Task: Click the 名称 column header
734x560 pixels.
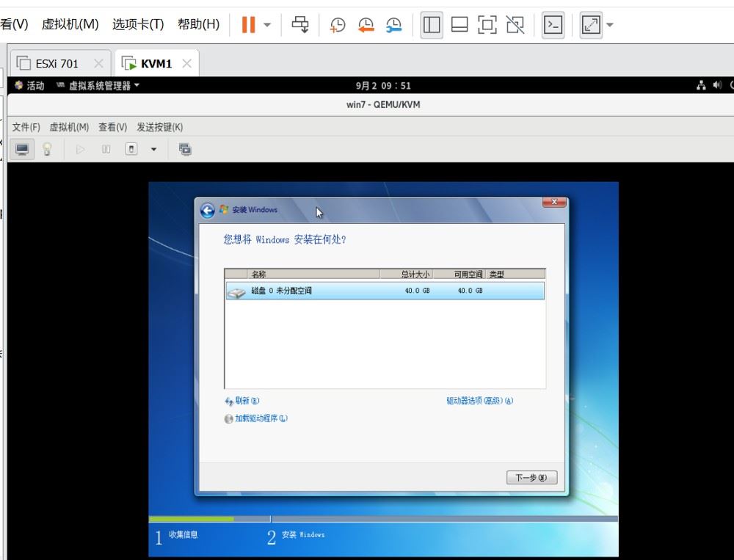Action: coord(313,274)
